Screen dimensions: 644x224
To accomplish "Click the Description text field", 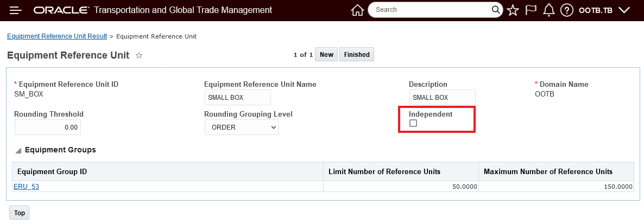I will 442,98.
